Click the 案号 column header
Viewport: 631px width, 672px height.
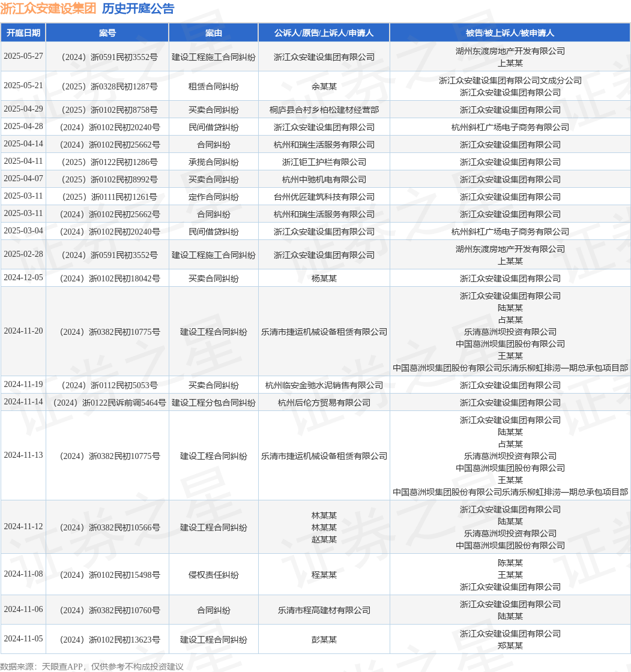[107, 33]
